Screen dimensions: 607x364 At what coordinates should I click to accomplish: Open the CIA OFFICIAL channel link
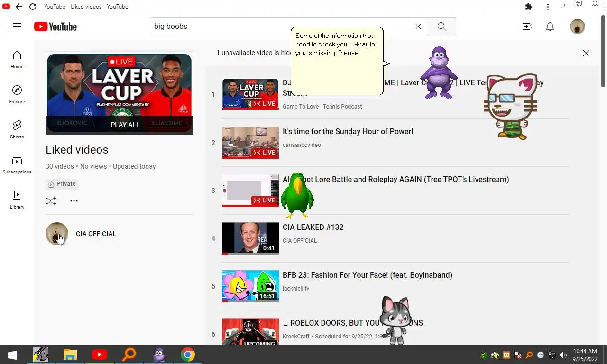tap(96, 234)
